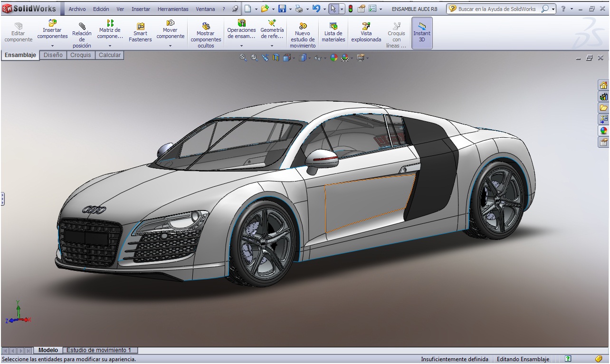Click the New document icon
610x364 pixels.
pos(248,9)
